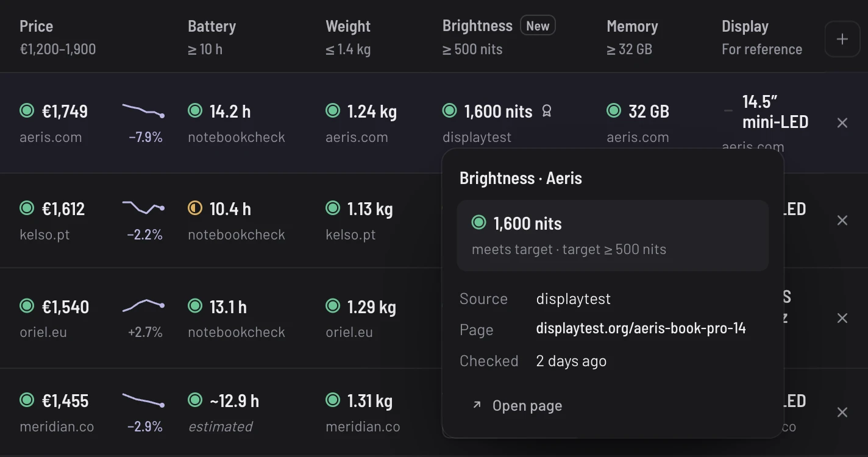This screenshot has height=457, width=868.
Task: Click the '≥ 32 GB' memory target
Action: pyautogui.click(x=629, y=49)
